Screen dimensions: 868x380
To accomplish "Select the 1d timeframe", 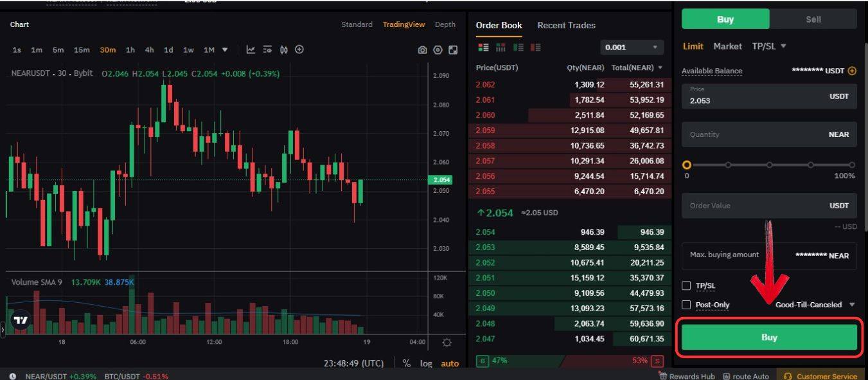I will pos(168,50).
